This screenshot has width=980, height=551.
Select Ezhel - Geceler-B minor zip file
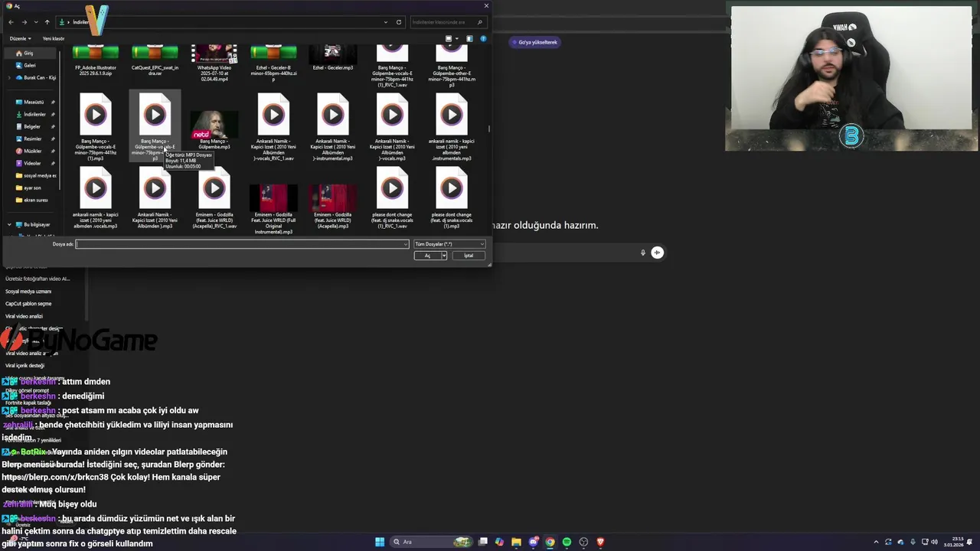[273, 63]
